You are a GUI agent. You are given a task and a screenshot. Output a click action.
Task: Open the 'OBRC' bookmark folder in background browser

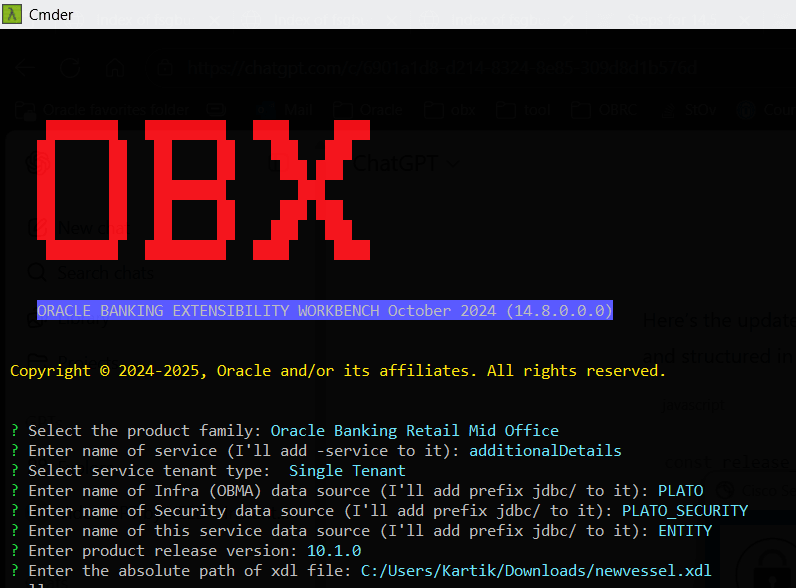[x=604, y=110]
